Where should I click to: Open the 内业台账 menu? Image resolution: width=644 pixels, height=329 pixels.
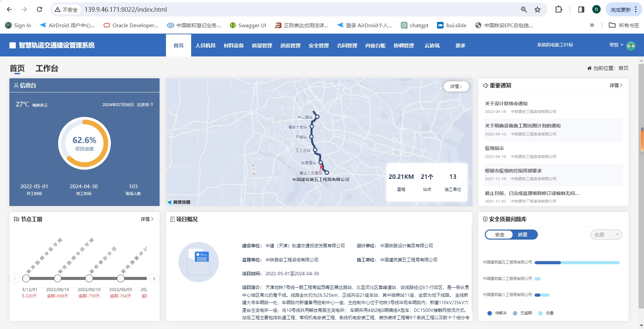pyautogui.click(x=375, y=45)
